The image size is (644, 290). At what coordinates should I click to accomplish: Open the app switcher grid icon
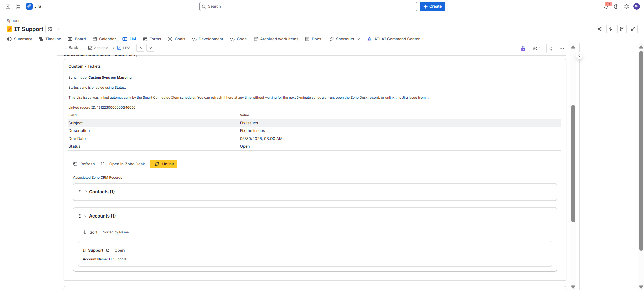click(18, 6)
